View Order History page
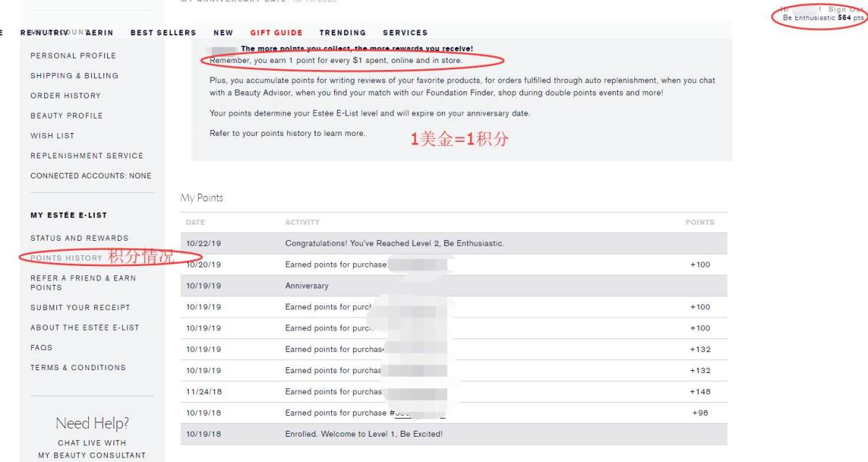The height and width of the screenshot is (462, 868). tap(66, 95)
